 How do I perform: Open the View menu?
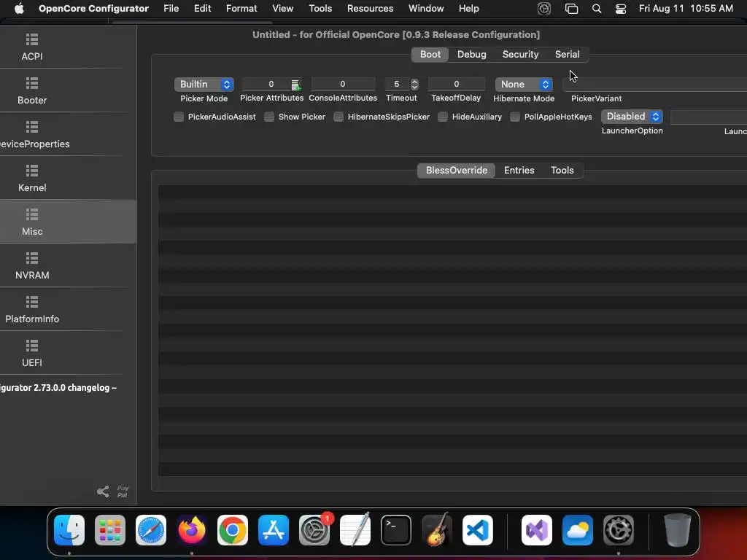coord(282,9)
